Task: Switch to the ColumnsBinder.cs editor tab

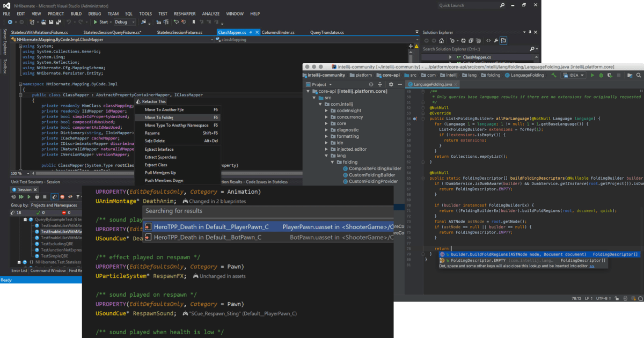Action: [x=278, y=32]
